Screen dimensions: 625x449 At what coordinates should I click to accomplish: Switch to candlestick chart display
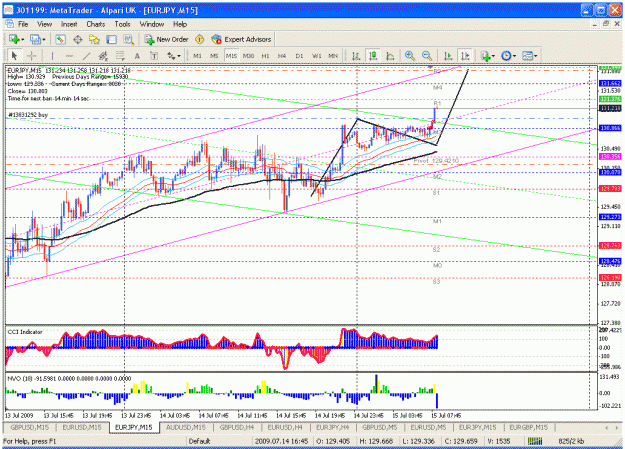[373, 56]
